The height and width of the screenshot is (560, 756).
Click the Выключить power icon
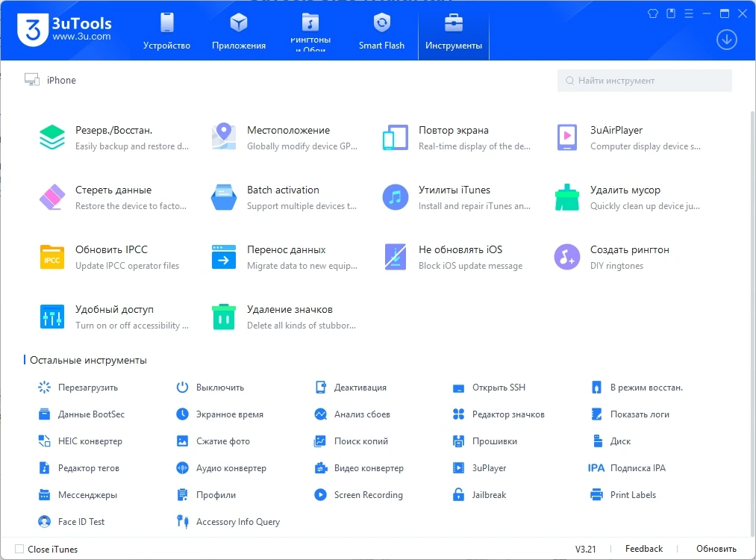click(x=182, y=388)
